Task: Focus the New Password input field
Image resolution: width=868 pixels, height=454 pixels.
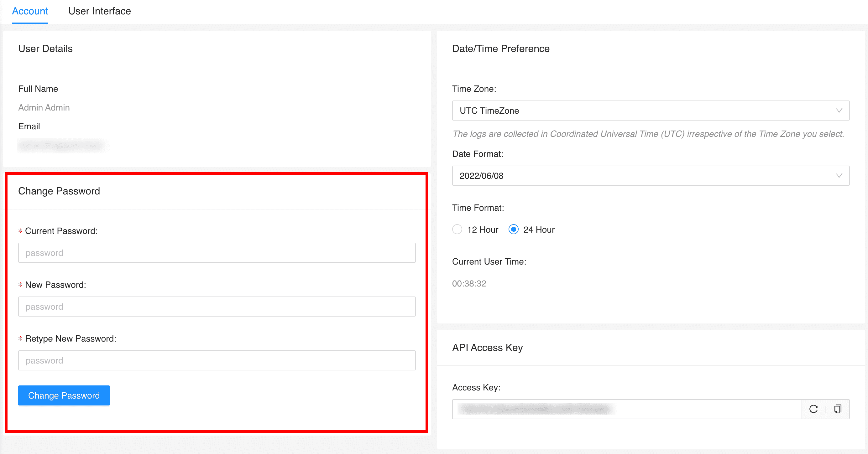Action: coord(217,307)
